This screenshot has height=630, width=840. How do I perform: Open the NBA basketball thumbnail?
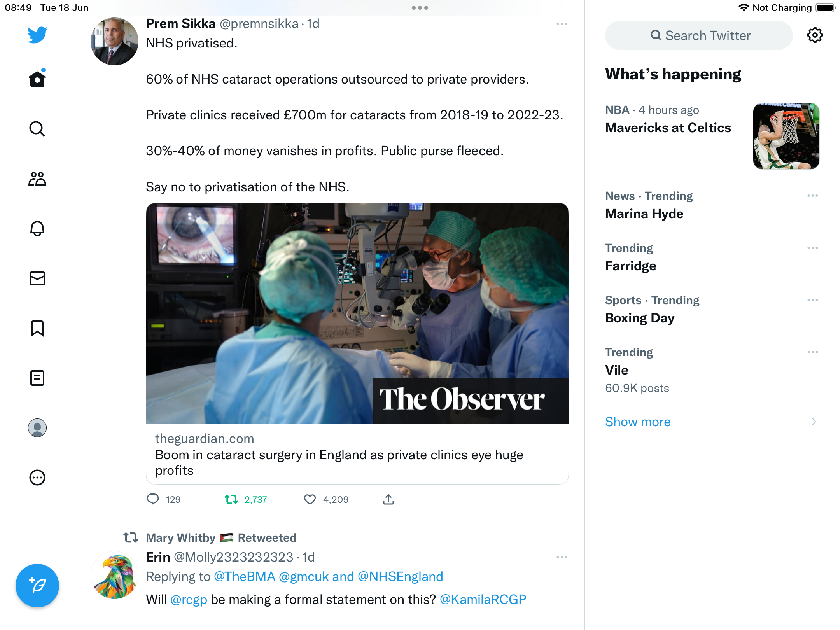pyautogui.click(x=786, y=136)
